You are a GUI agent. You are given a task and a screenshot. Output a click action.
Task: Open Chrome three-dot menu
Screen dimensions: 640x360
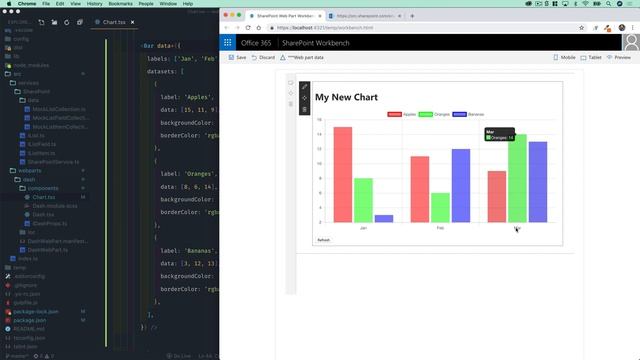tap(633, 28)
